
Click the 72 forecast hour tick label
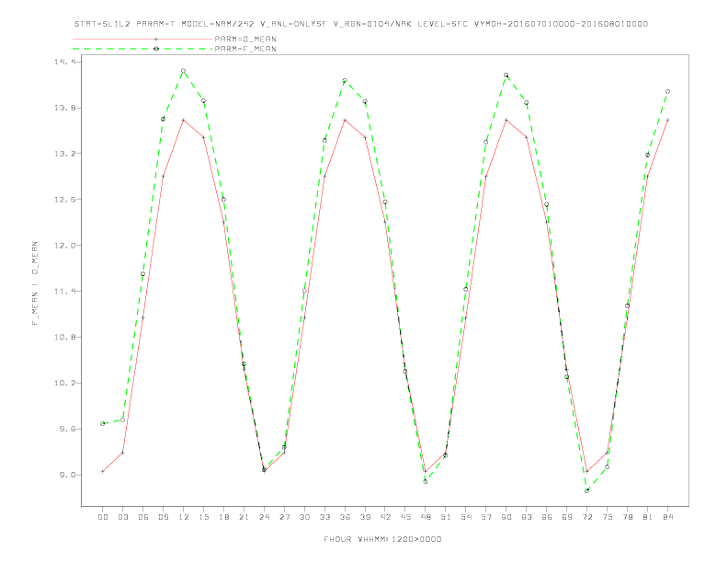tap(587, 517)
